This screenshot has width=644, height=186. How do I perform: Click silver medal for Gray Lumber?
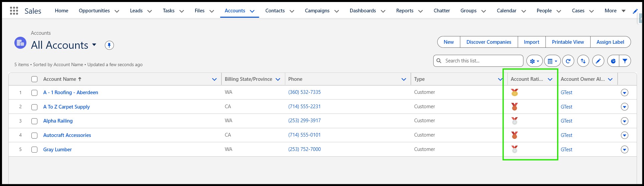(x=514, y=149)
